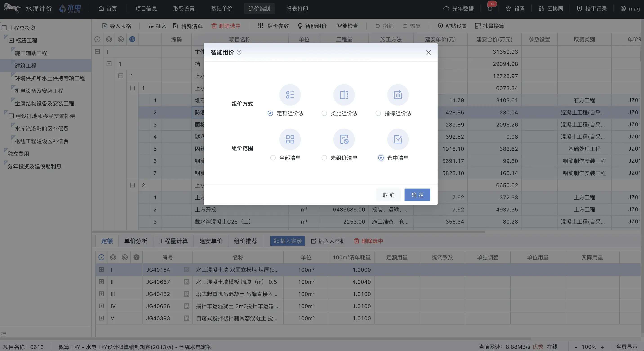644x351 pixels.
Task: Click the 类比组价法 compare icon
Action: click(x=344, y=95)
